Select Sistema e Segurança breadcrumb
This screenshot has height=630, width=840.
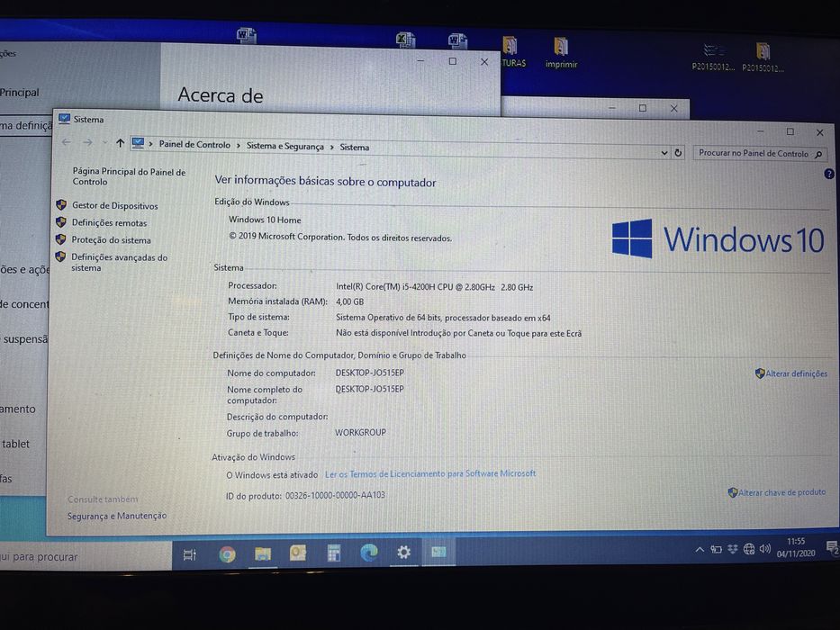coord(285,146)
